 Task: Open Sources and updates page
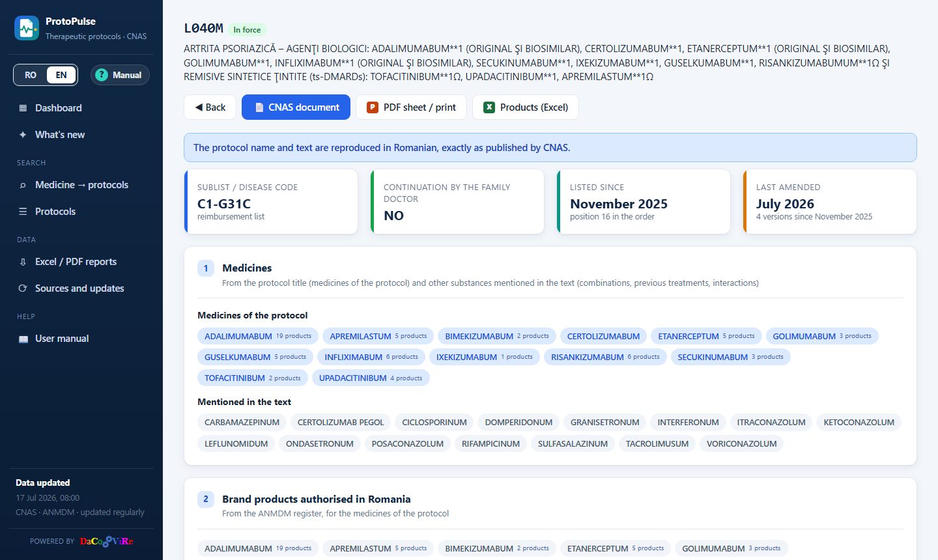coord(81,288)
